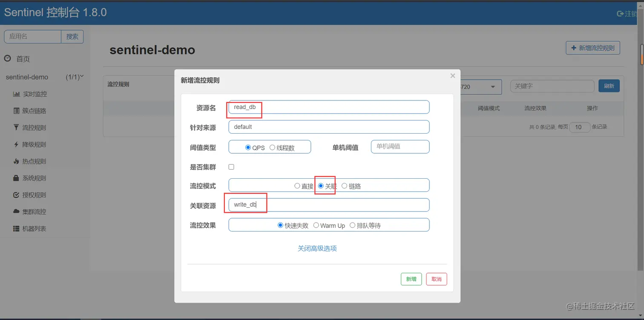Click the lock icon for 系统规则
Image resolution: width=644 pixels, height=320 pixels.
click(17, 178)
